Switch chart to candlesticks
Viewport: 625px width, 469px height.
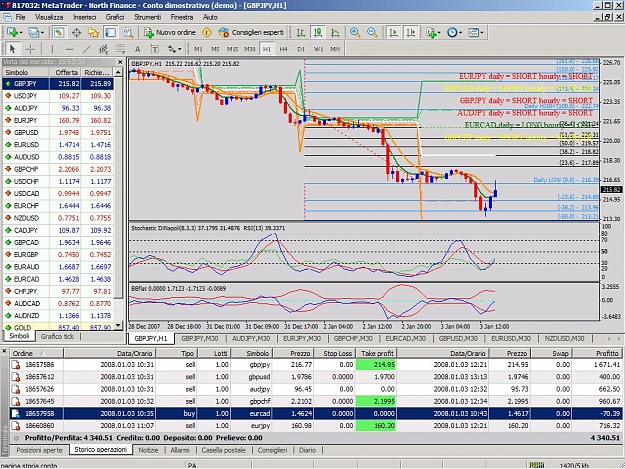point(318,32)
